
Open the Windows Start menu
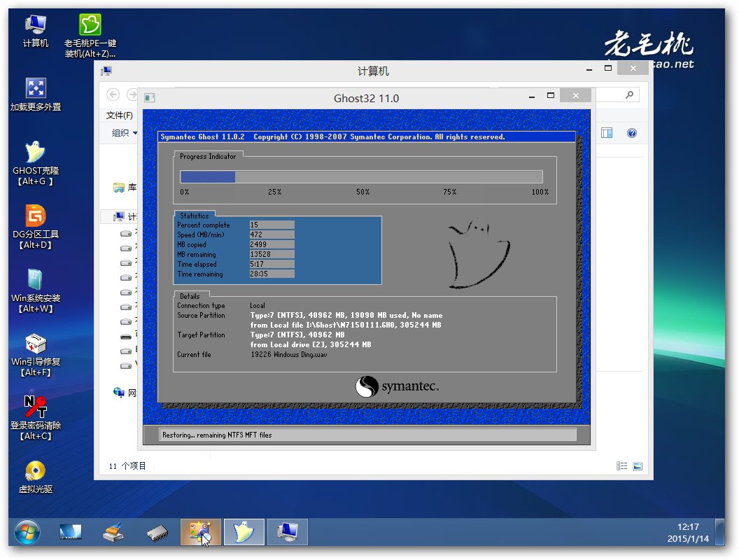tap(26, 532)
